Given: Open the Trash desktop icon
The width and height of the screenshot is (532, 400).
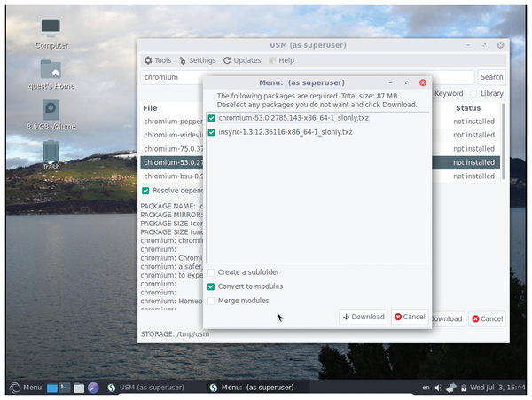Looking at the screenshot, I should point(51,155).
